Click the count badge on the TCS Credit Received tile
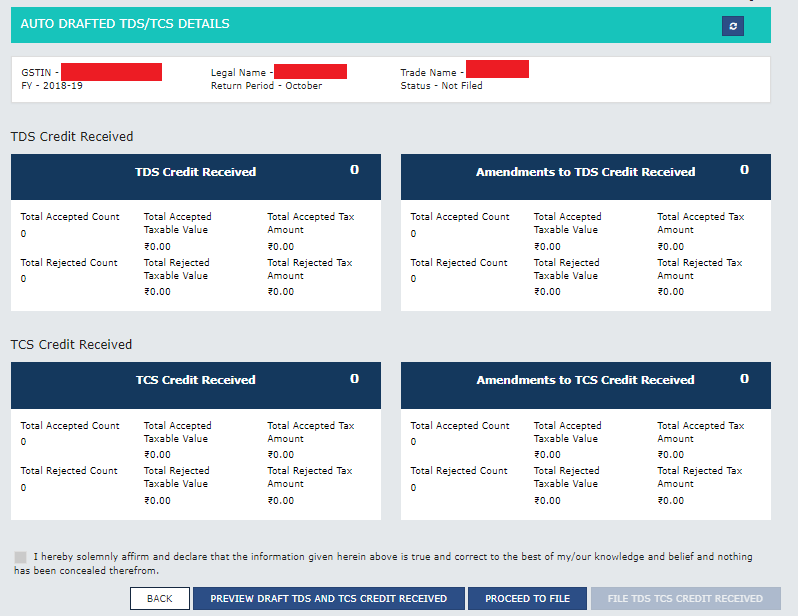 [354, 379]
